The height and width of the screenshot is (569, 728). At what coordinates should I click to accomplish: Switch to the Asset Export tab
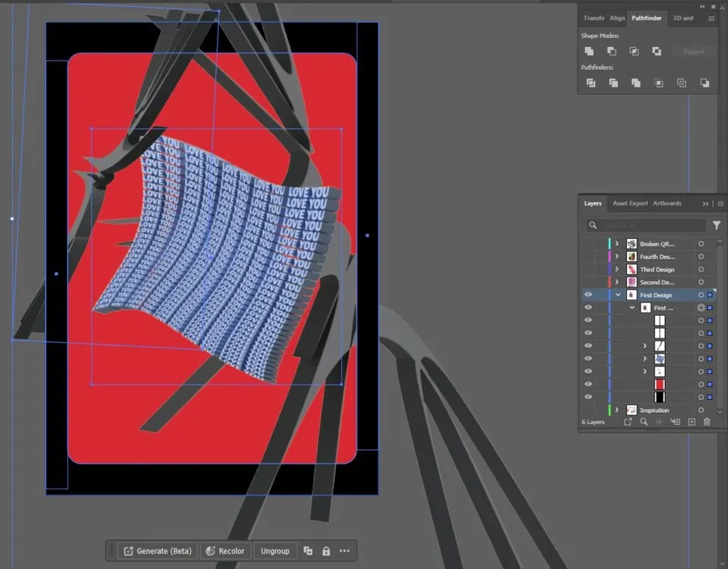tap(630, 203)
